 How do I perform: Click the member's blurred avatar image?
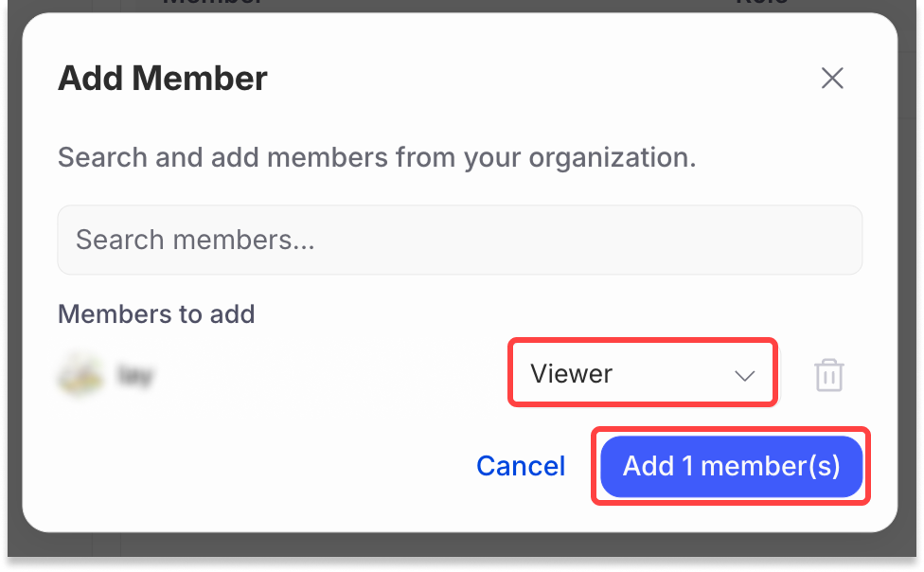[80, 375]
